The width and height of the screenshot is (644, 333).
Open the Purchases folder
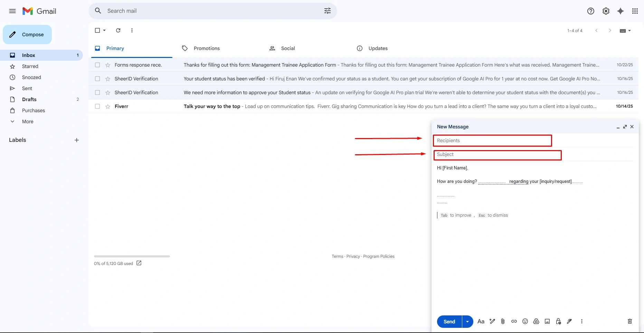click(41, 110)
